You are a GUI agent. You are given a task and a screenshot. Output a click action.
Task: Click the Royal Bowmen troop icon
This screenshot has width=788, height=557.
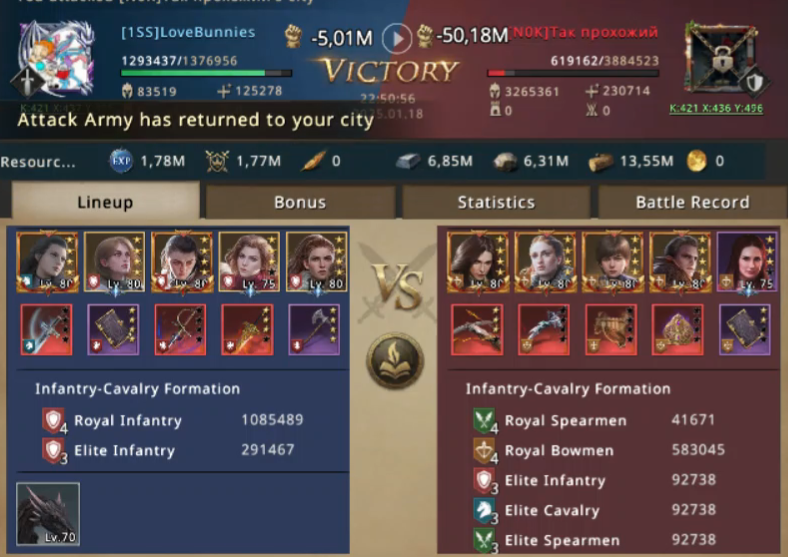click(x=484, y=450)
